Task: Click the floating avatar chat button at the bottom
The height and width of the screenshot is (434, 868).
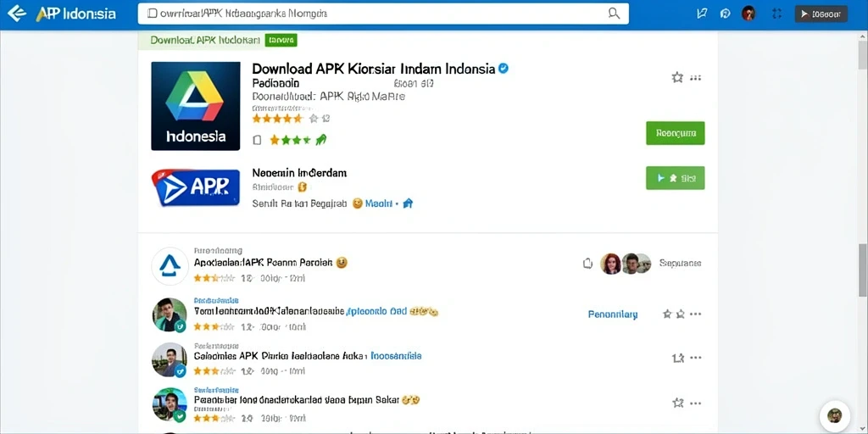Action: point(834,415)
